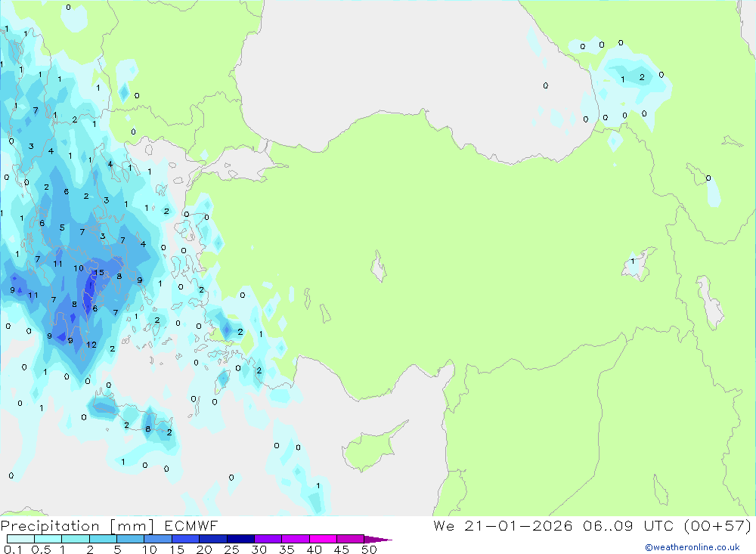The image size is (756, 554).
Task: Click the 'ECMWF' model label
Action: pyautogui.click(x=191, y=526)
